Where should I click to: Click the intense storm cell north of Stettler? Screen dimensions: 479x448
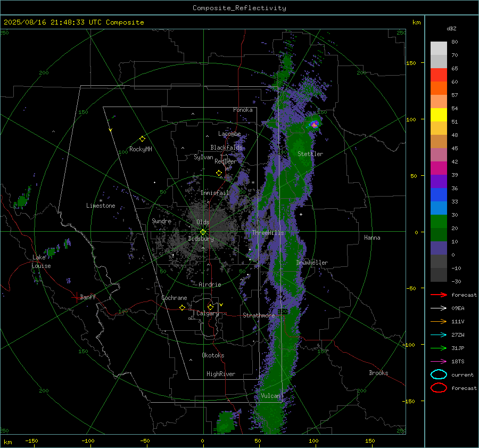click(315, 124)
